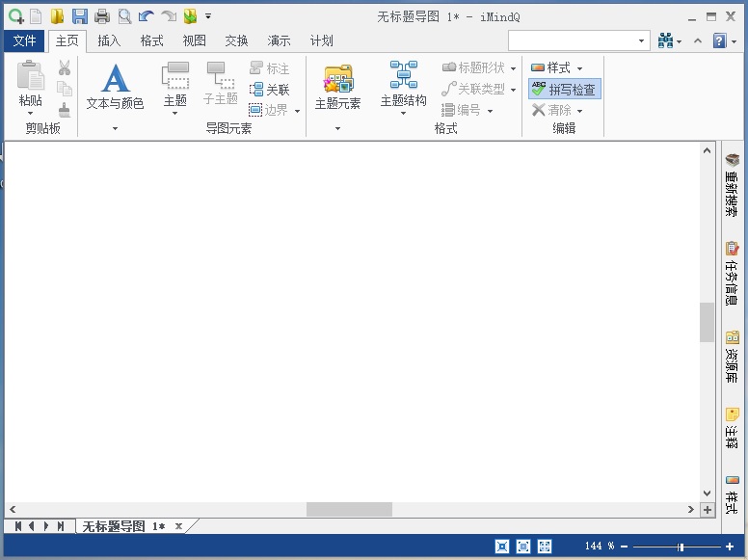Insert a 关联 relationship

point(270,90)
